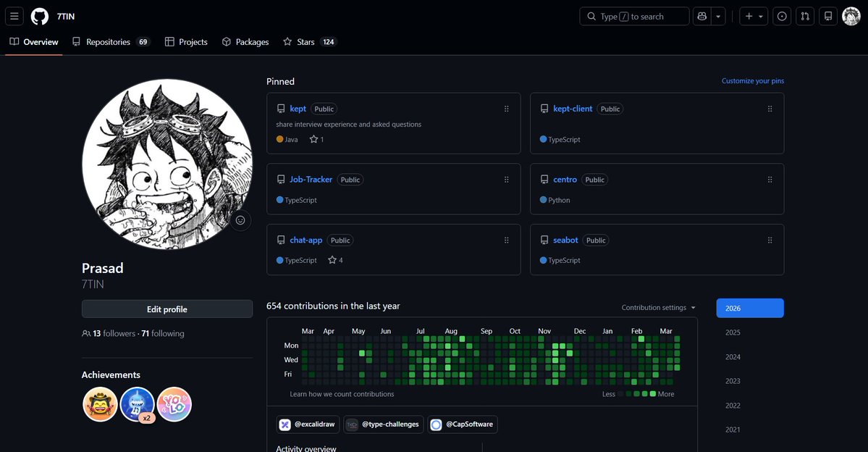Click drag handle on centro card
868x452 pixels.
point(770,180)
